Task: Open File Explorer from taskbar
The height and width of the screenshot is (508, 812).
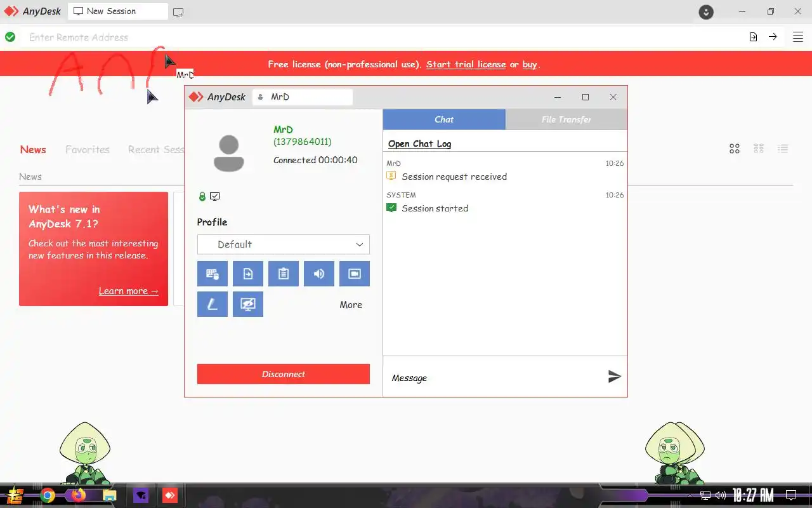Action: (110, 495)
